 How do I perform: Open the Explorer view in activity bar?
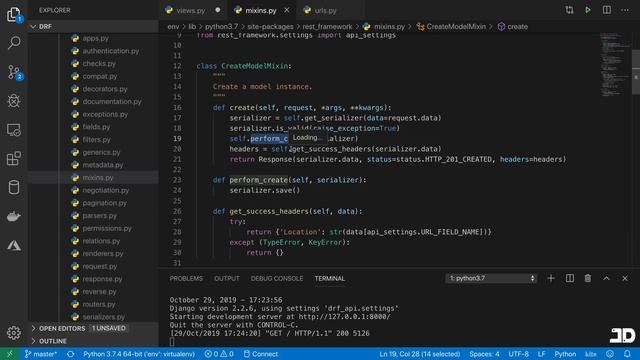tap(14, 14)
